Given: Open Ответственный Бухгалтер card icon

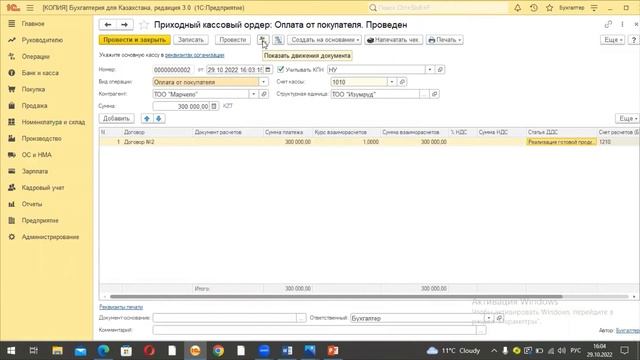Looking at the screenshot, I should pos(499,318).
